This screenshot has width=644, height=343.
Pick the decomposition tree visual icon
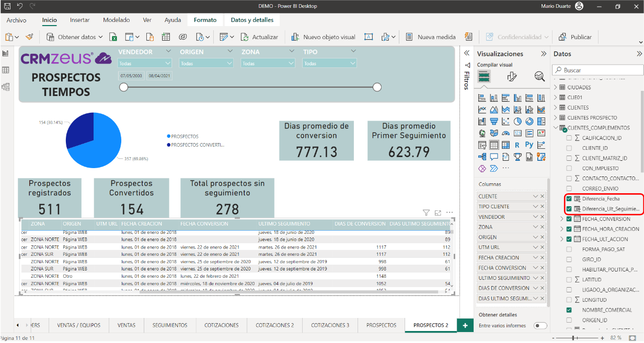click(x=482, y=157)
